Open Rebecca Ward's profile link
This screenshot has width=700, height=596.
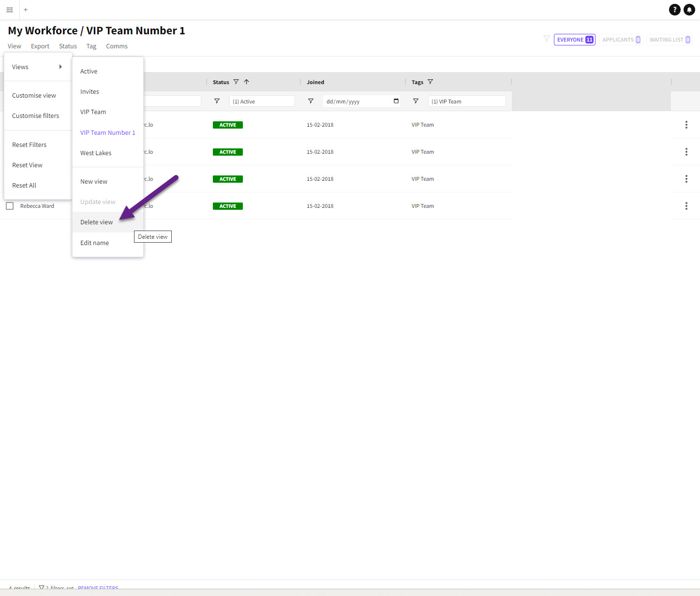37,206
